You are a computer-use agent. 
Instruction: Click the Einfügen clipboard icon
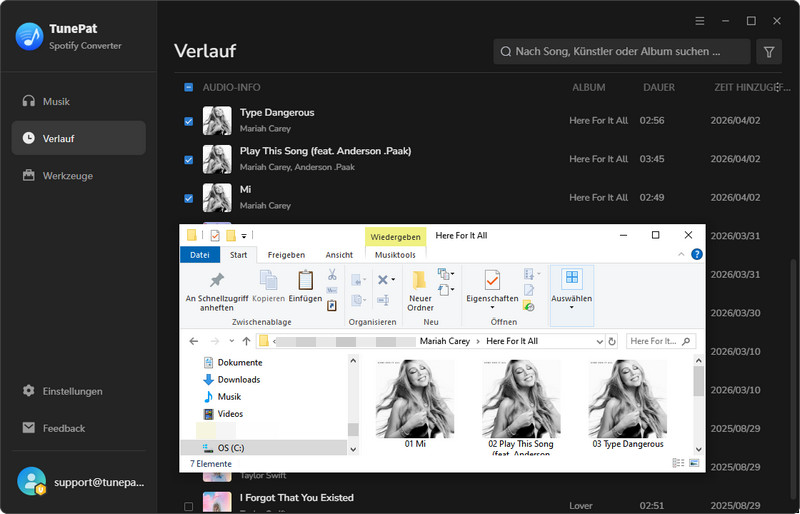point(305,280)
